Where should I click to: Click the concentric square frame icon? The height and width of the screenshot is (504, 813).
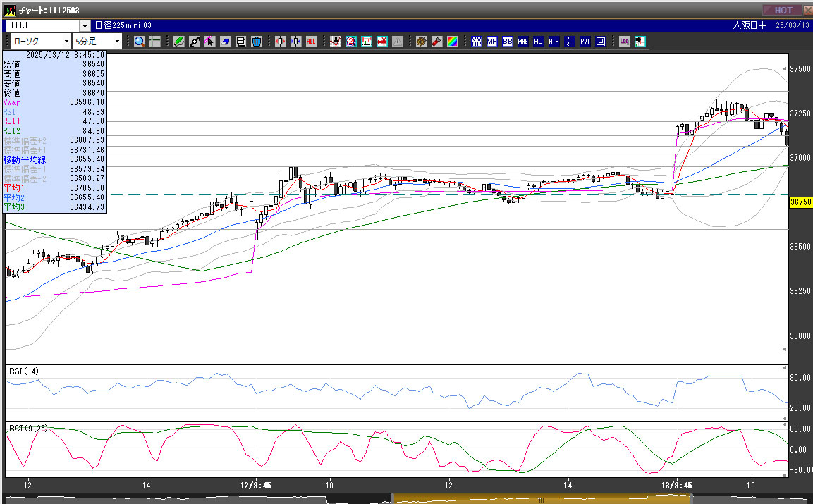point(601,42)
